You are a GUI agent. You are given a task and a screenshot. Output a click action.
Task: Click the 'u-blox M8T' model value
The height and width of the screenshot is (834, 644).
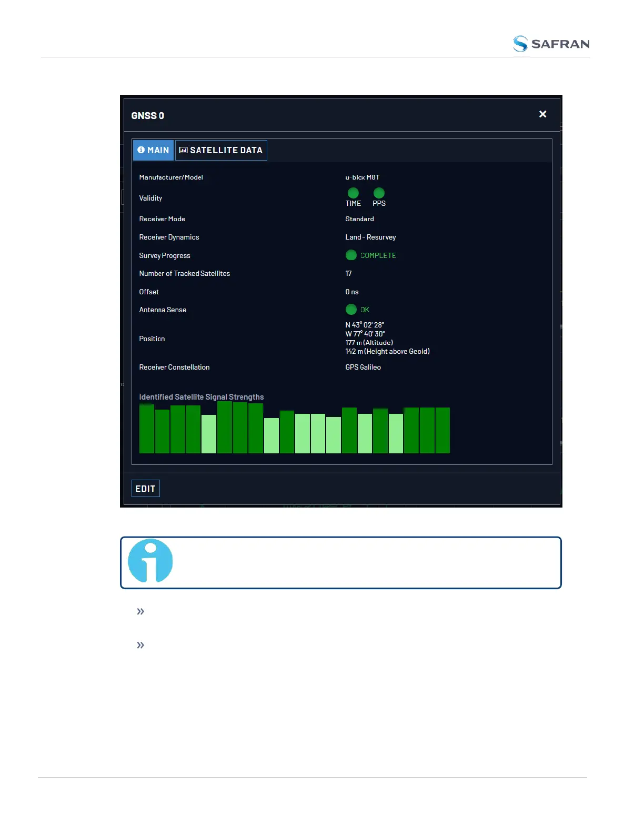363,177
